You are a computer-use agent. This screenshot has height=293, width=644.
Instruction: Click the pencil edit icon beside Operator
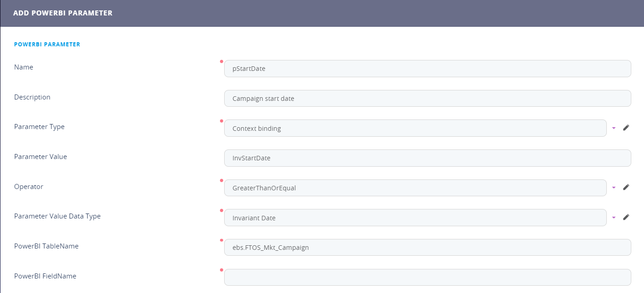(x=626, y=187)
